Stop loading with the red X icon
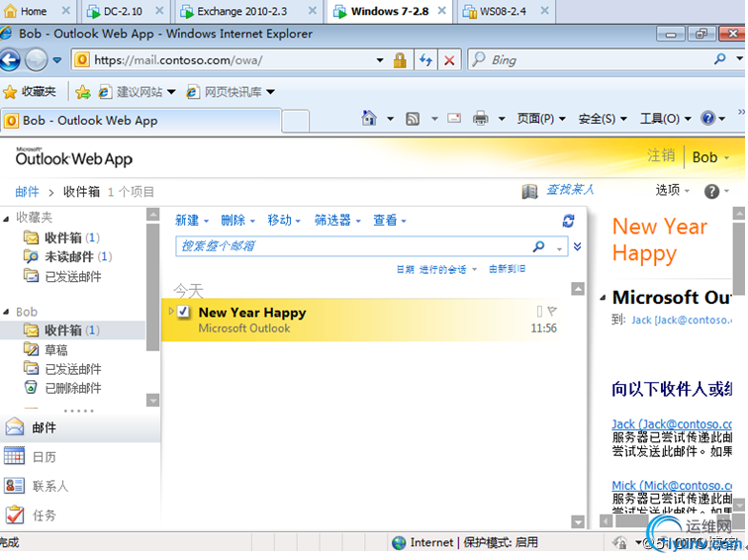748x560 pixels. tap(449, 60)
